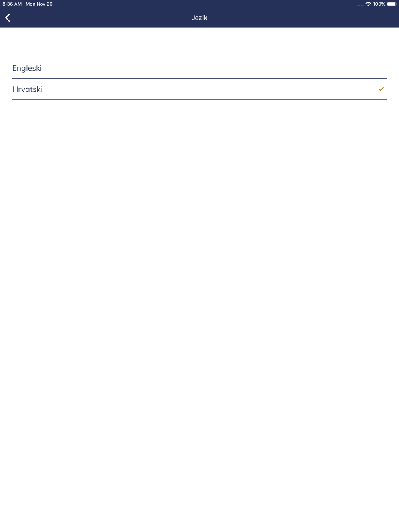Image resolution: width=399 pixels, height=532 pixels.
Task: Tap the Mon Nov 26 date
Action: tap(39, 4)
